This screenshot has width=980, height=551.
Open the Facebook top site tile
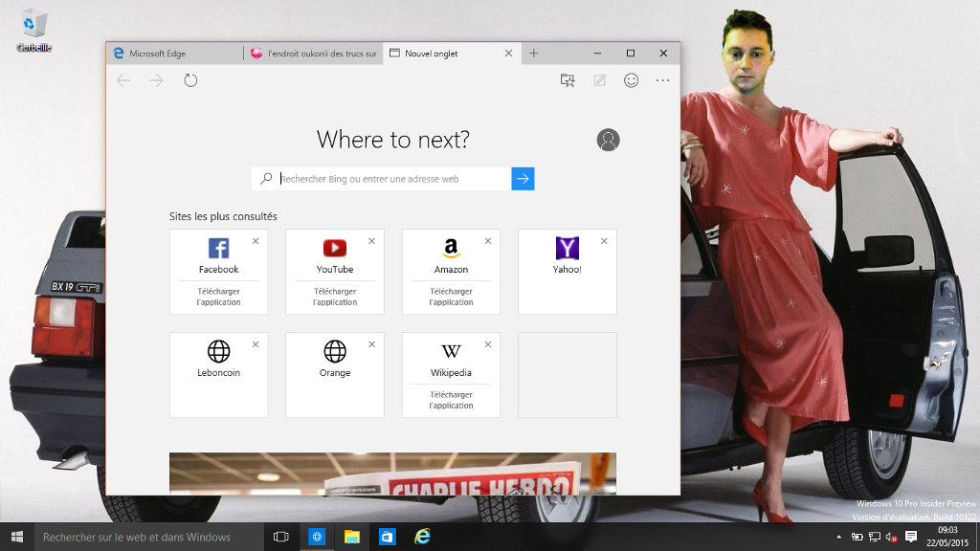(x=218, y=254)
